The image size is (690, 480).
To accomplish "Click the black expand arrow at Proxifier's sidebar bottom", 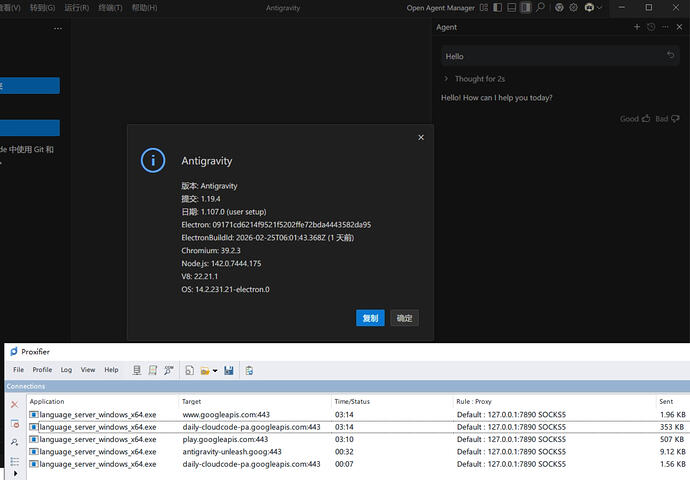I will pos(15,474).
